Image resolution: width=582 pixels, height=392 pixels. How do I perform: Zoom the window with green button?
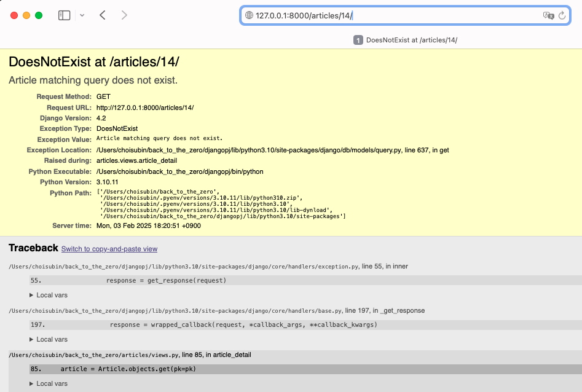[39, 15]
